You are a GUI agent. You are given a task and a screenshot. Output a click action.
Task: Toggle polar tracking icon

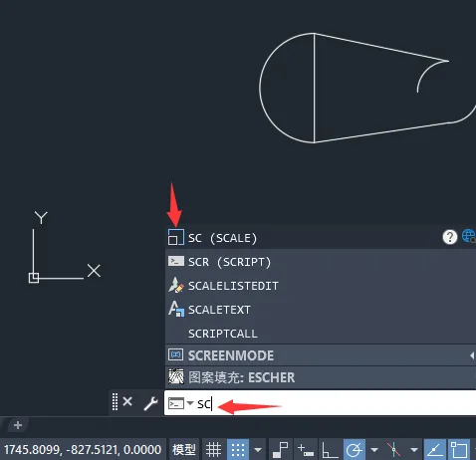[x=355, y=450]
